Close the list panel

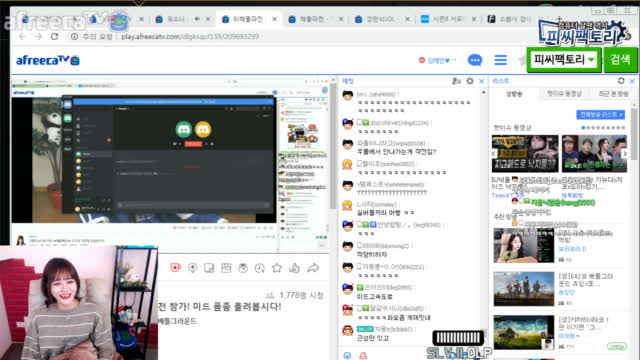(632, 81)
